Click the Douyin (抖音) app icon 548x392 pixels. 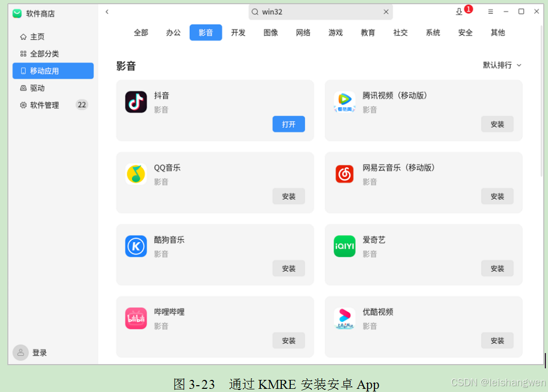136,102
